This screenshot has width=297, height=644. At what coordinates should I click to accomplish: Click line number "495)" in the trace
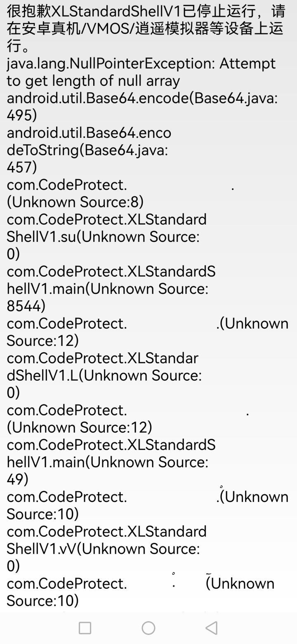22,116
